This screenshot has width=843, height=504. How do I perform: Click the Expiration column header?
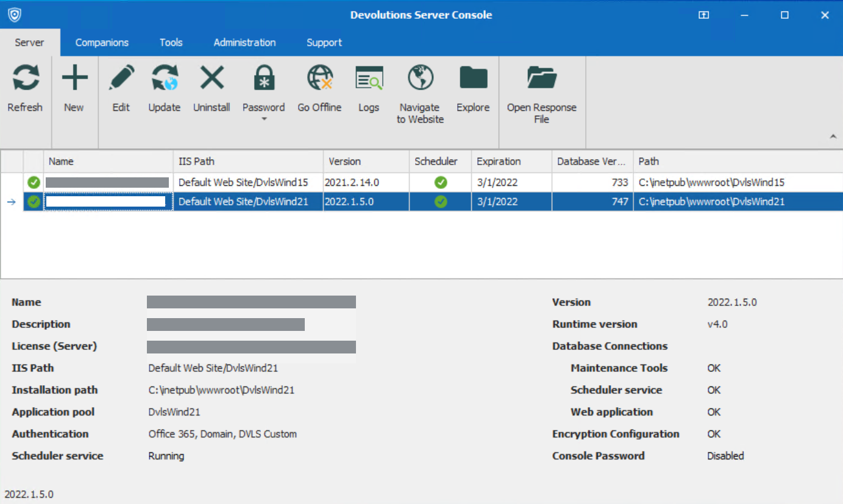click(511, 161)
